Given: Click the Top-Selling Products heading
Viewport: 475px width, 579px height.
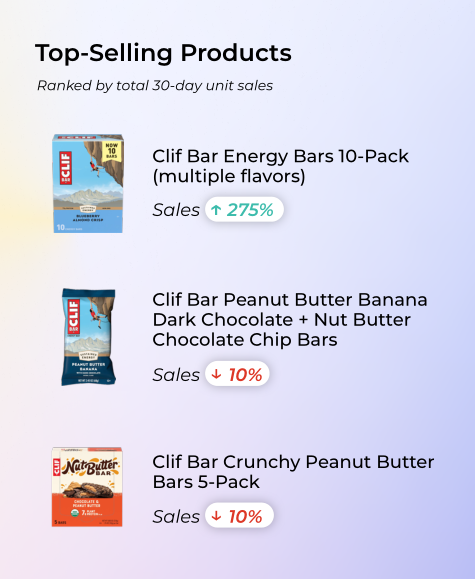Looking at the screenshot, I should pyautogui.click(x=163, y=54).
